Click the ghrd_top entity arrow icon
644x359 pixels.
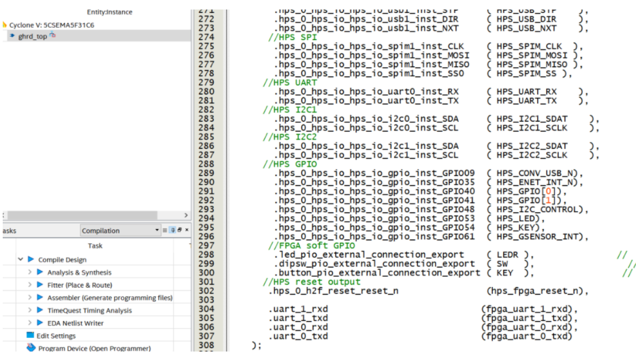coord(12,35)
